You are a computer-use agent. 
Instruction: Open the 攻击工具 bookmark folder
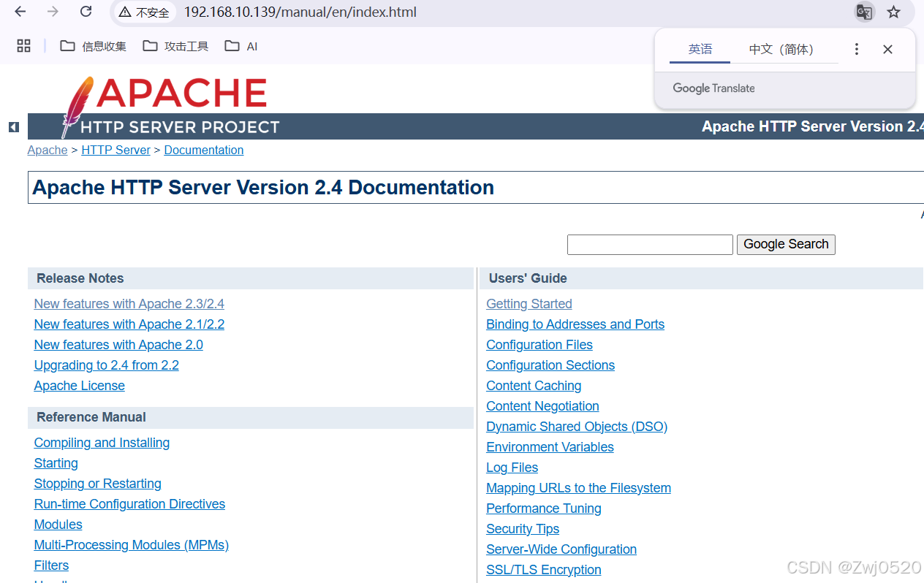pos(175,46)
